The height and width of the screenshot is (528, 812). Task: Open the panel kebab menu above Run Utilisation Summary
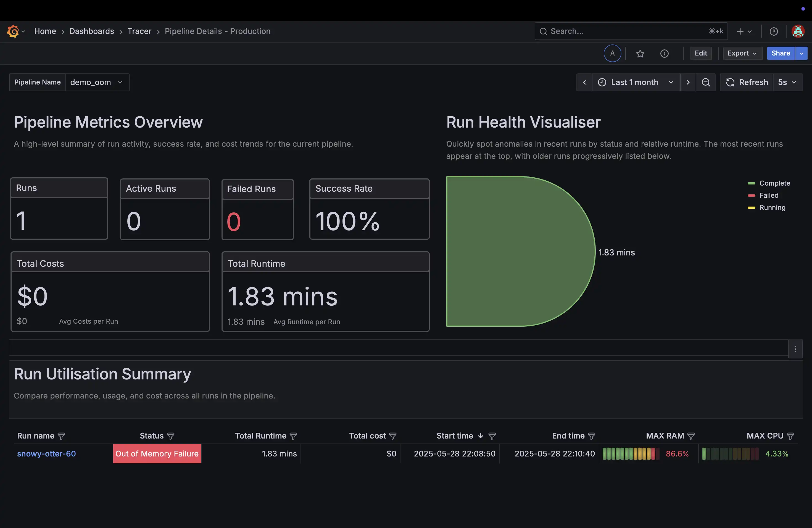point(795,349)
